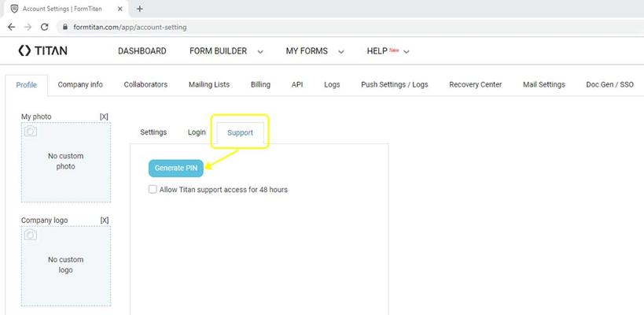The height and width of the screenshot is (315, 644).
Task: Select the Settings sub-tab
Action: pos(153,132)
